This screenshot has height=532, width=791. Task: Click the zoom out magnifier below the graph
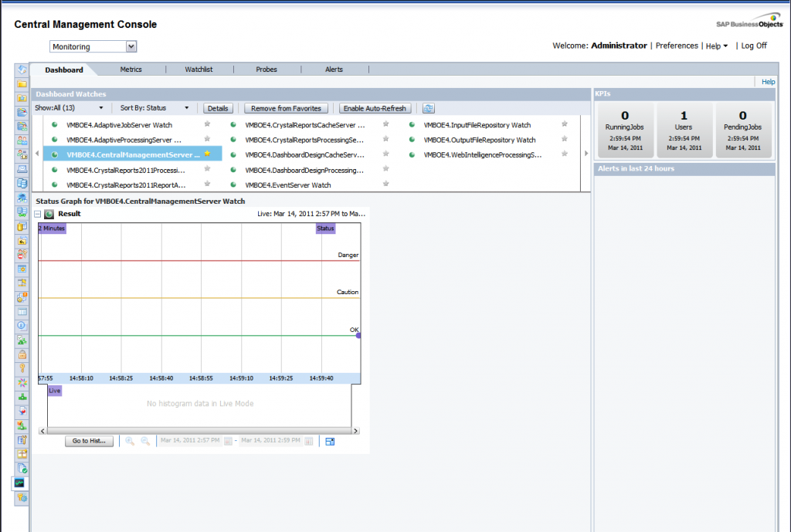(x=145, y=441)
